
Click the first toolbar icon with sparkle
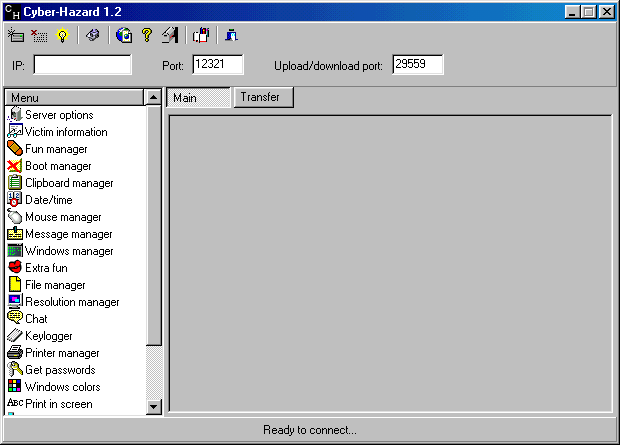point(15,35)
